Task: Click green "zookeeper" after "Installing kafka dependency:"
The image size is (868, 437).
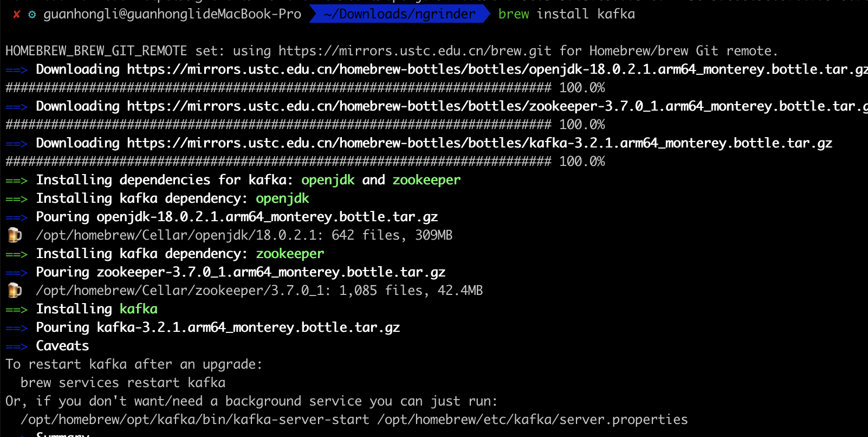Action: pyautogui.click(x=290, y=254)
